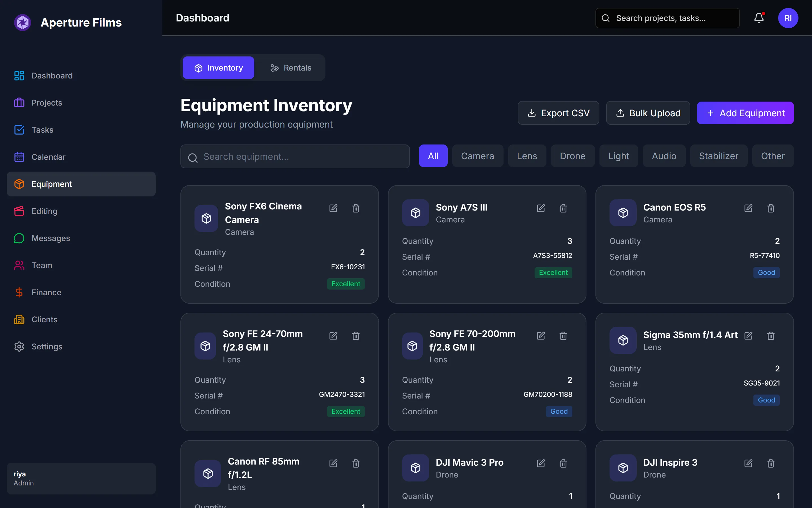The height and width of the screenshot is (508, 812).
Task: Click the Bulk Upload button
Action: coord(648,113)
